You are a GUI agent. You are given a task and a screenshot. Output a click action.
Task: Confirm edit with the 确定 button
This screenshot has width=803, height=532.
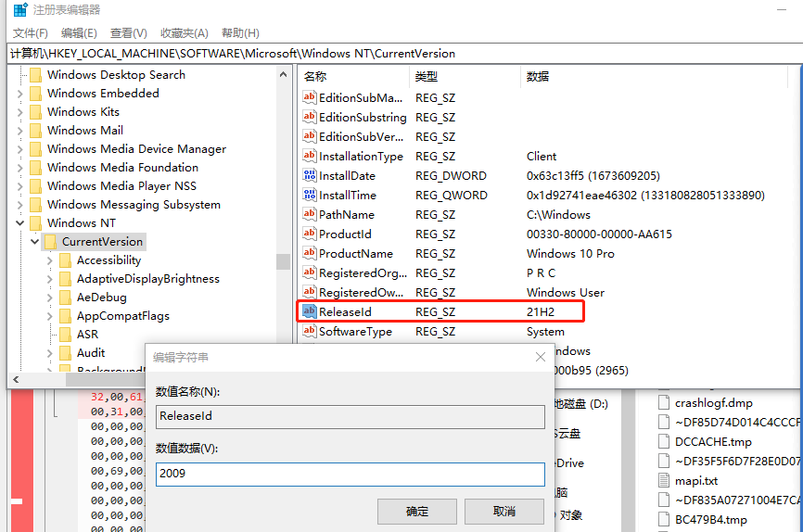417,511
